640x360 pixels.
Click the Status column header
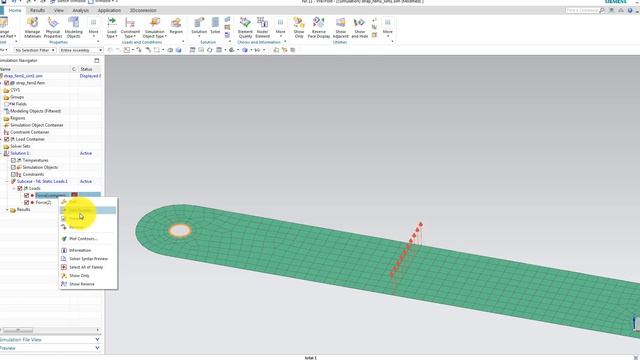tap(86, 69)
